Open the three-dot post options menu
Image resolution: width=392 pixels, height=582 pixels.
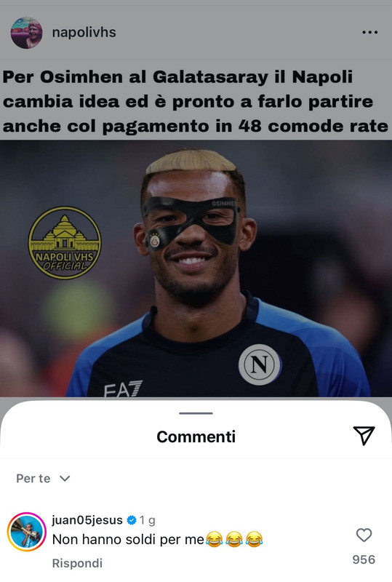[369, 33]
